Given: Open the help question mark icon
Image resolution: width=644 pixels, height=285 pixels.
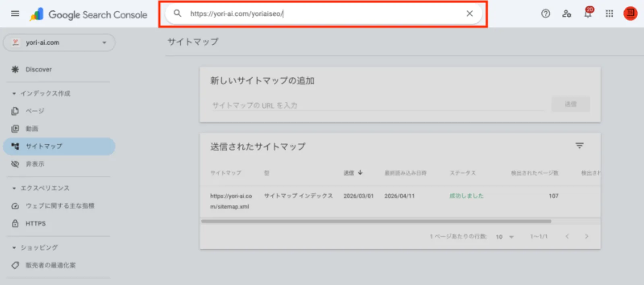Looking at the screenshot, I should [545, 14].
